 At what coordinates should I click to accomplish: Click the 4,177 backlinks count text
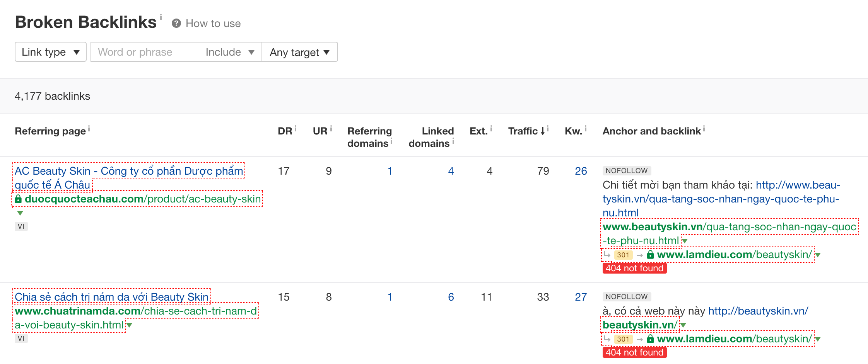click(x=52, y=96)
